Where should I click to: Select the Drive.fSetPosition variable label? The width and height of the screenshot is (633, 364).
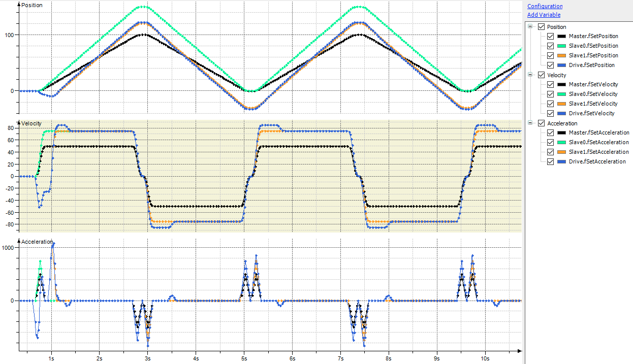tap(592, 65)
